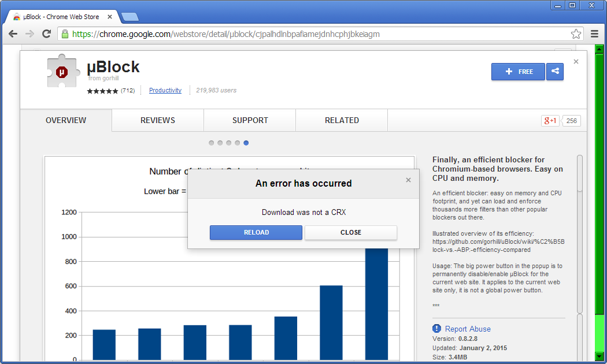Screen dimensions: 607x364
Task: Click 'An error has occurred' heading
Action: (x=303, y=183)
